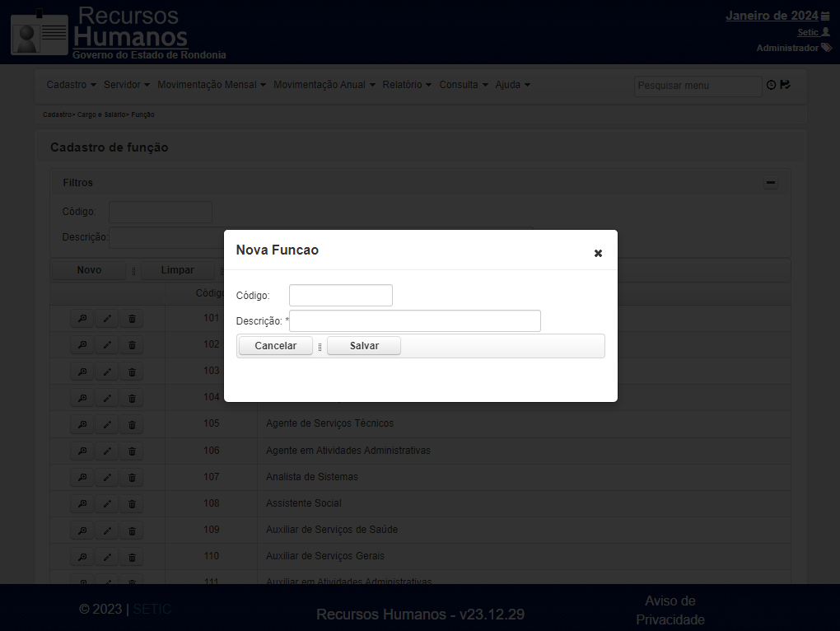Viewport: 840px width, 631px height.
Task: Click the calendar icon next to Janeiro de 2024
Action: [825, 16]
